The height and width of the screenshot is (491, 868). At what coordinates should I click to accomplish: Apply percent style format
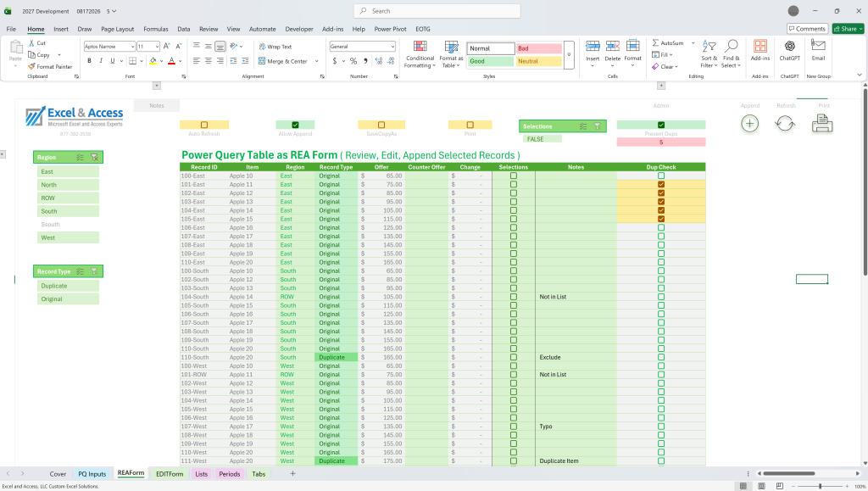click(353, 61)
